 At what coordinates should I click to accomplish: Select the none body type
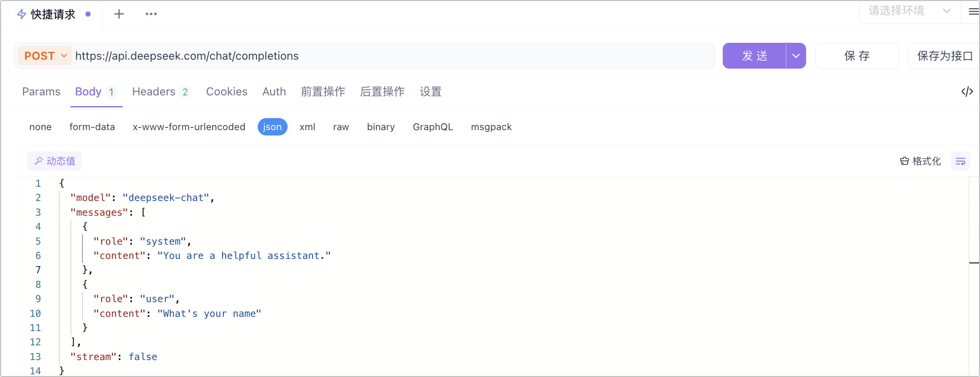[x=41, y=127]
